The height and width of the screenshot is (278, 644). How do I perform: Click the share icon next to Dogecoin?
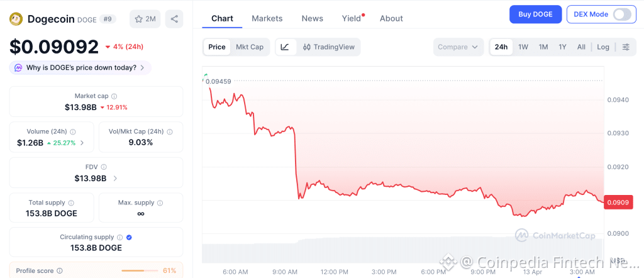tap(174, 19)
